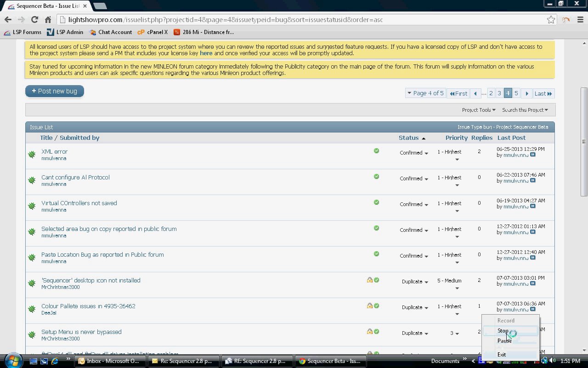Expand the Search this Project dropdown
The height and width of the screenshot is (368, 588).
coord(525,110)
